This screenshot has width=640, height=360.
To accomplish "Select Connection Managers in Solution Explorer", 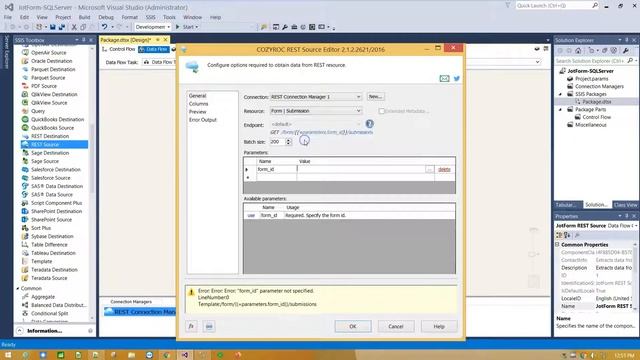I will tap(599, 87).
